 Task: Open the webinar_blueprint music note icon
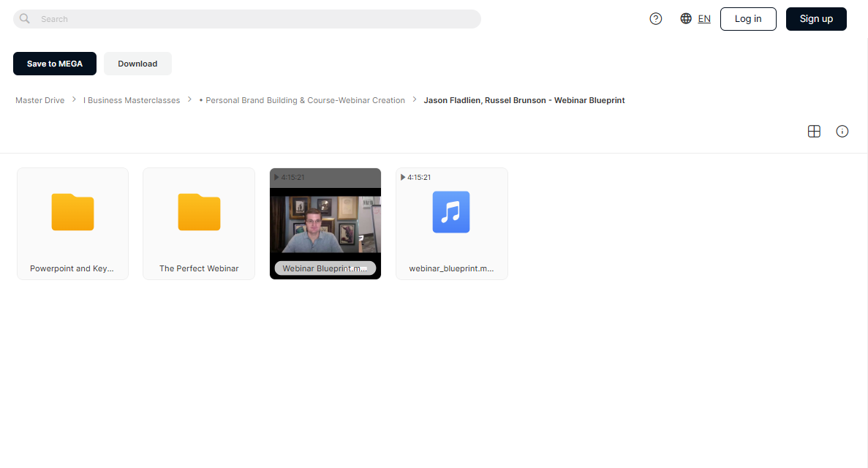(451, 212)
